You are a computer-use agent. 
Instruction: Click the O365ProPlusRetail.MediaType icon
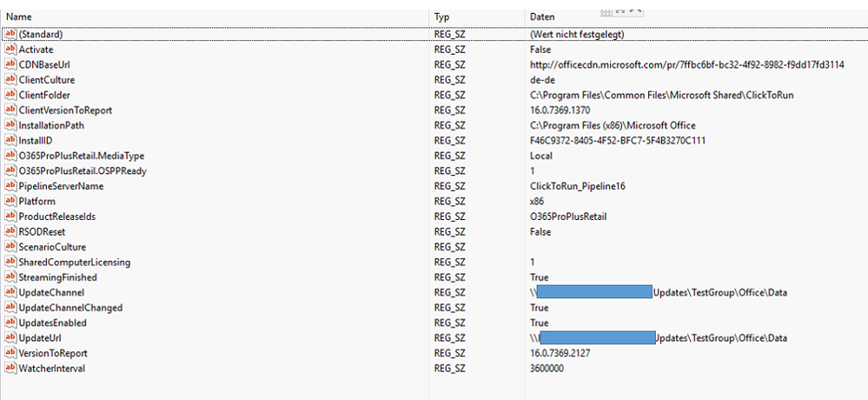point(10,156)
